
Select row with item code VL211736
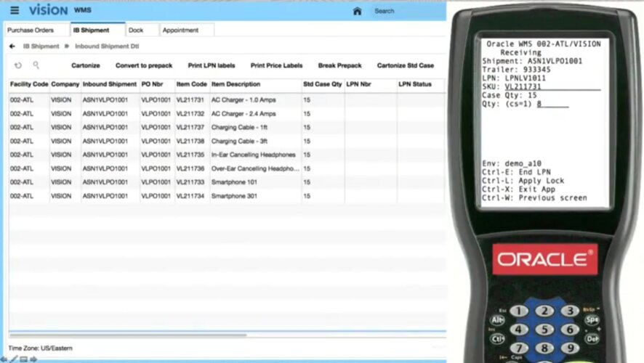tap(227, 168)
